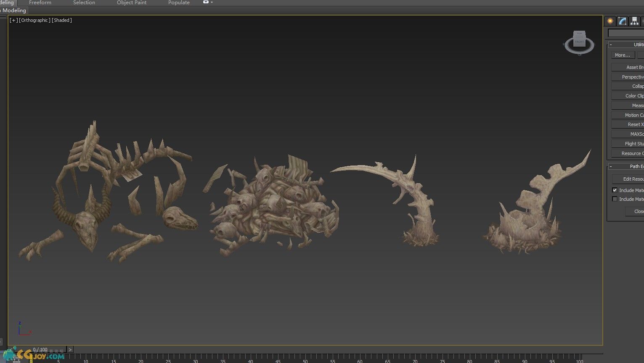Viewport: 644px width, 363px height.
Task: Open the Polygon Modeling panel label
Action: 14,10
